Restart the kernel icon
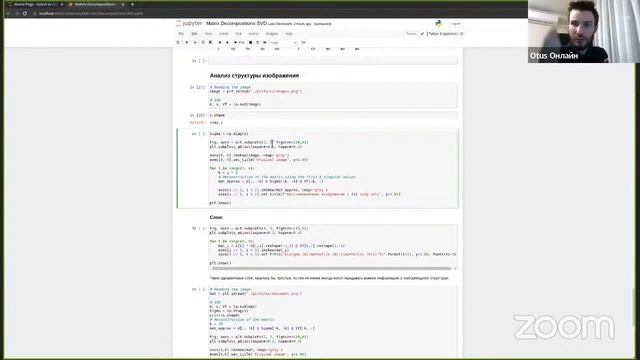Screen dimensions: 640x360 [x=258, y=42]
